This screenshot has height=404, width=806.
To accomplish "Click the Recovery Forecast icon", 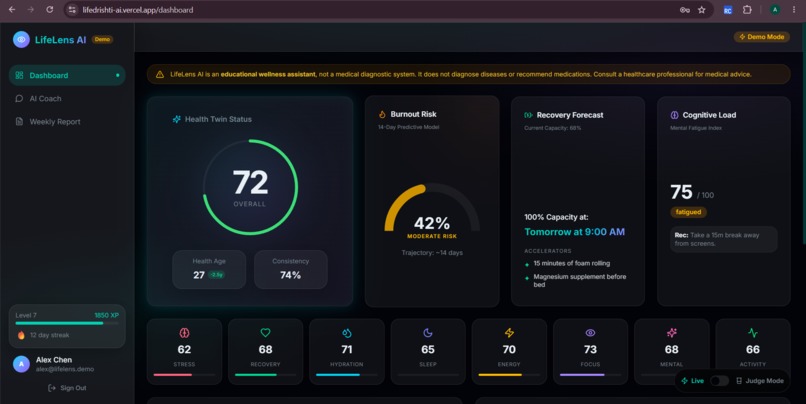I will [528, 115].
